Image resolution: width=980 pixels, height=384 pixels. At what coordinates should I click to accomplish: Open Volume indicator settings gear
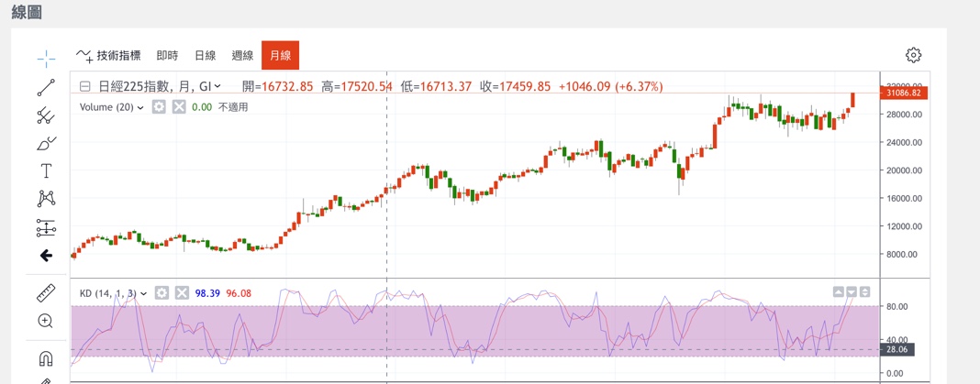click(160, 107)
